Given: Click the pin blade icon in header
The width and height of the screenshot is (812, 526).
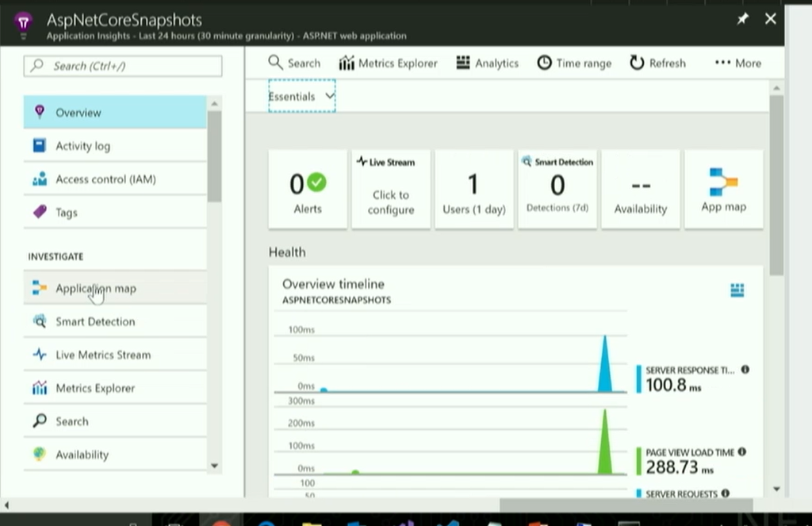Looking at the screenshot, I should pyautogui.click(x=742, y=19).
